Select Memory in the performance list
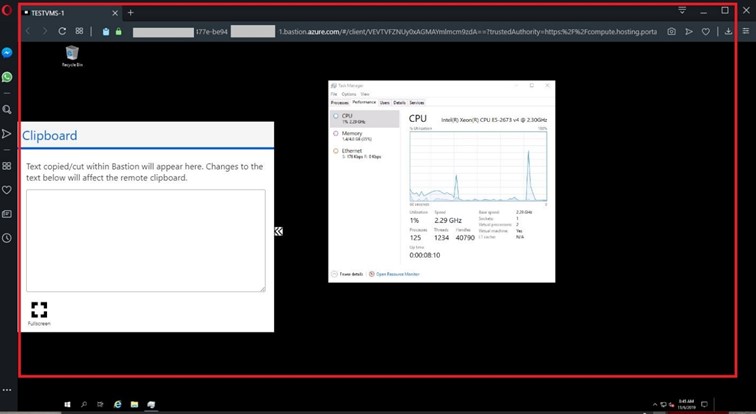Screen dimensions: 756x414 coord(365,136)
